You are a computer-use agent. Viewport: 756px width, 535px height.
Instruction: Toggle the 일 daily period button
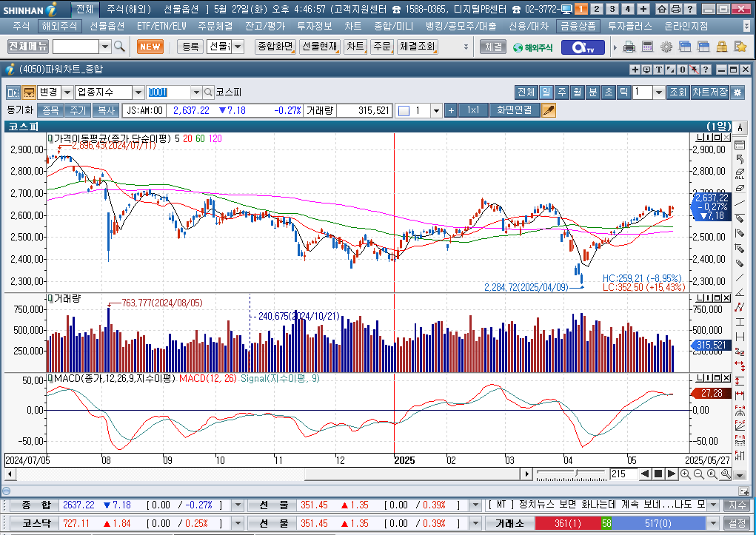546,92
